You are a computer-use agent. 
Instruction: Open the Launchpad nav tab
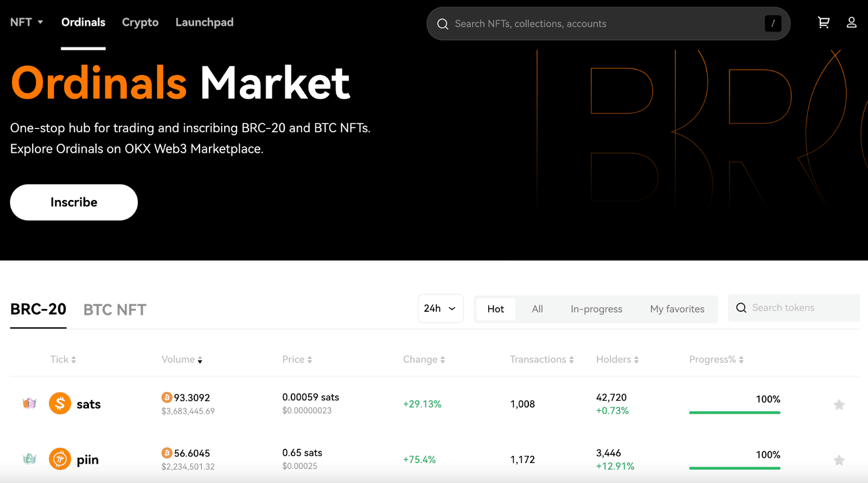(205, 22)
